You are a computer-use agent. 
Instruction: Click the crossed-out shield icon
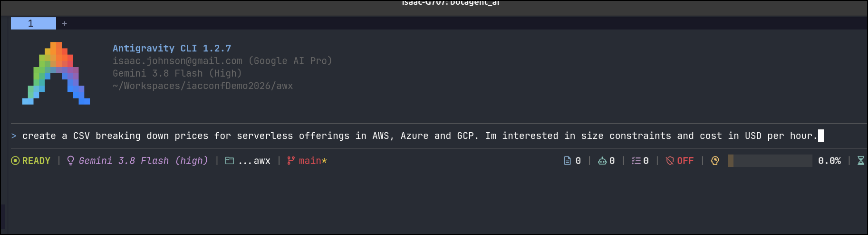(670, 161)
